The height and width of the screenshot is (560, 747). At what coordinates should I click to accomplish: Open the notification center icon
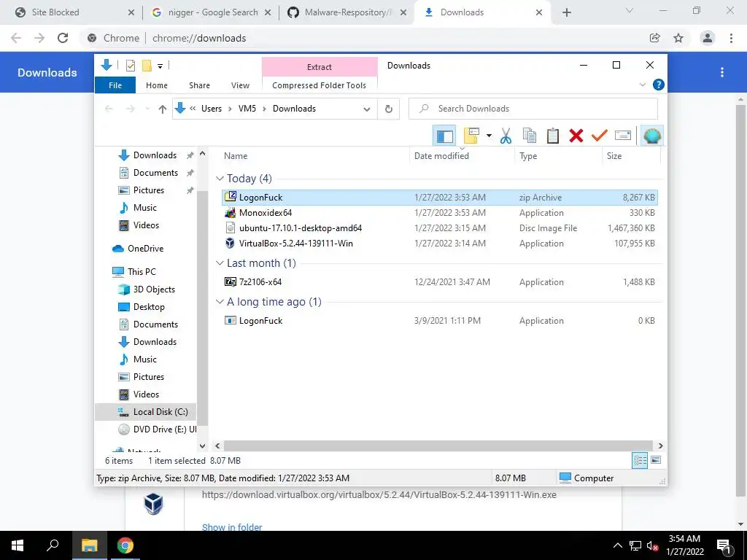coord(724,545)
